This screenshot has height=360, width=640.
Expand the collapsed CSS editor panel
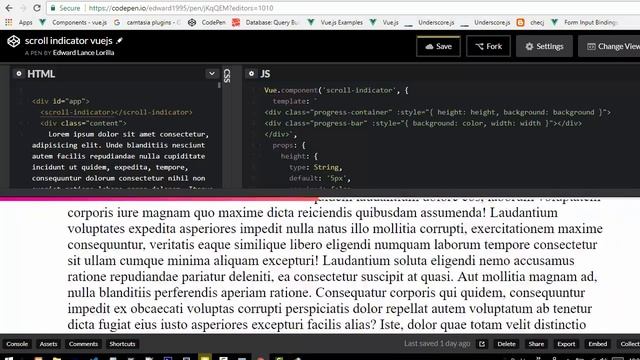pyautogui.click(x=227, y=76)
